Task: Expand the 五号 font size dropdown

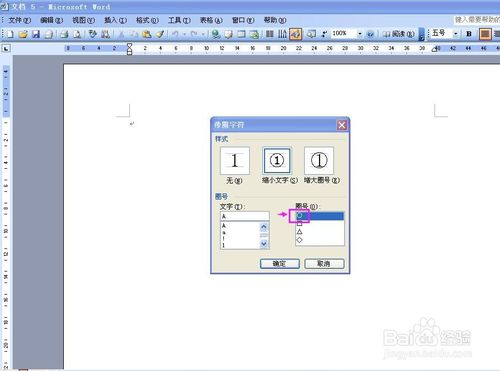Action: coord(455,34)
